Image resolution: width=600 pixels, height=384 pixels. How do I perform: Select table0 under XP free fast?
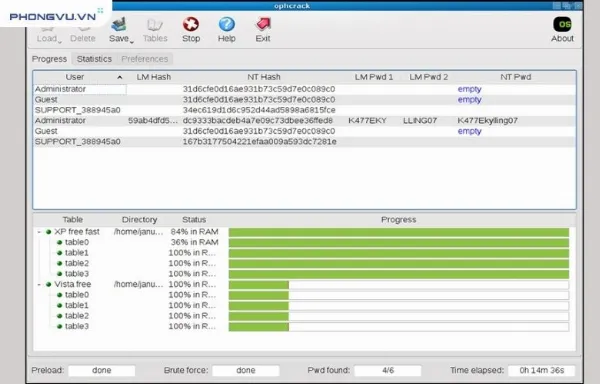coord(303,242)
